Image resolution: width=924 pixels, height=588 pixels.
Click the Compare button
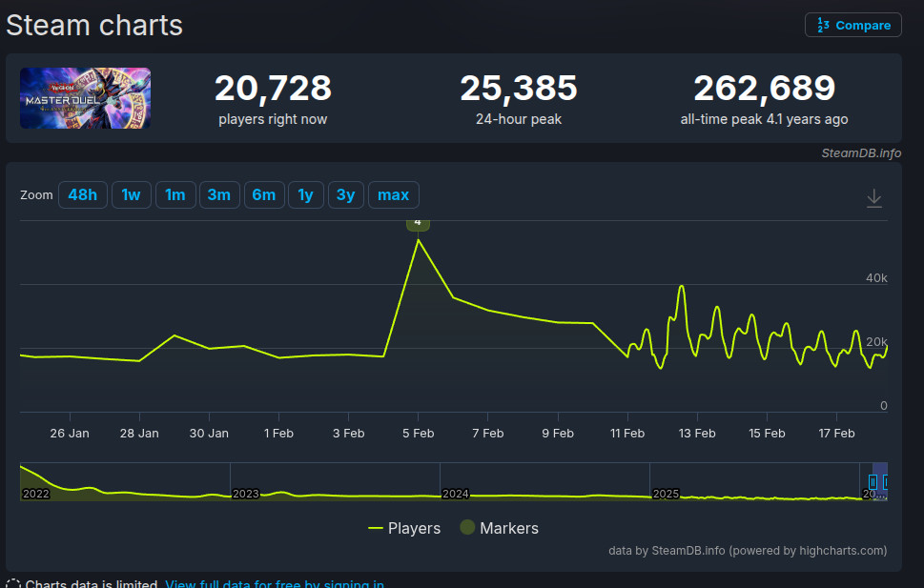click(852, 26)
